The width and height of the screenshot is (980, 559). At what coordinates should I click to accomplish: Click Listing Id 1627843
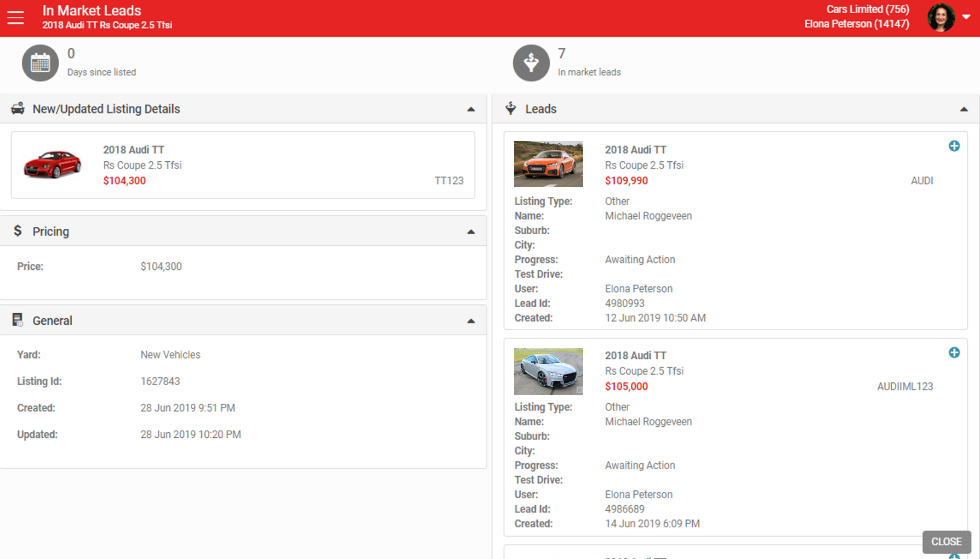click(160, 381)
